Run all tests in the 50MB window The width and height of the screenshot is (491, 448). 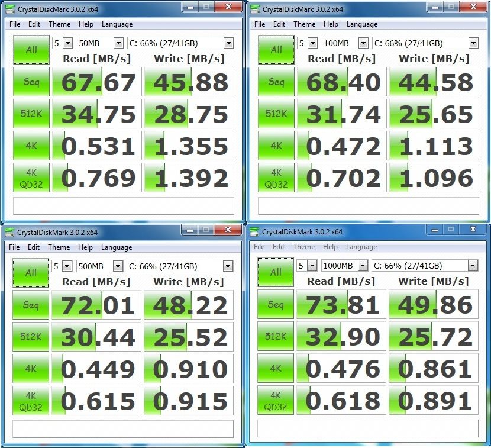point(31,50)
